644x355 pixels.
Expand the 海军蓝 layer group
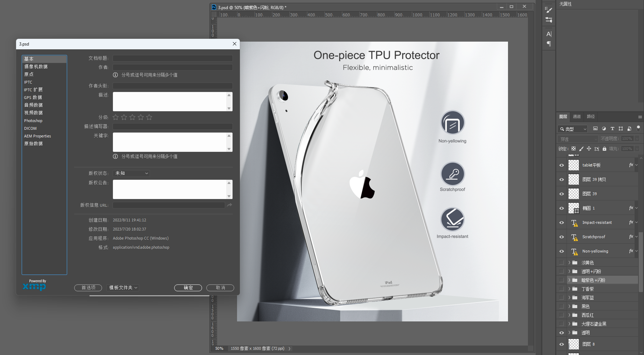click(569, 297)
